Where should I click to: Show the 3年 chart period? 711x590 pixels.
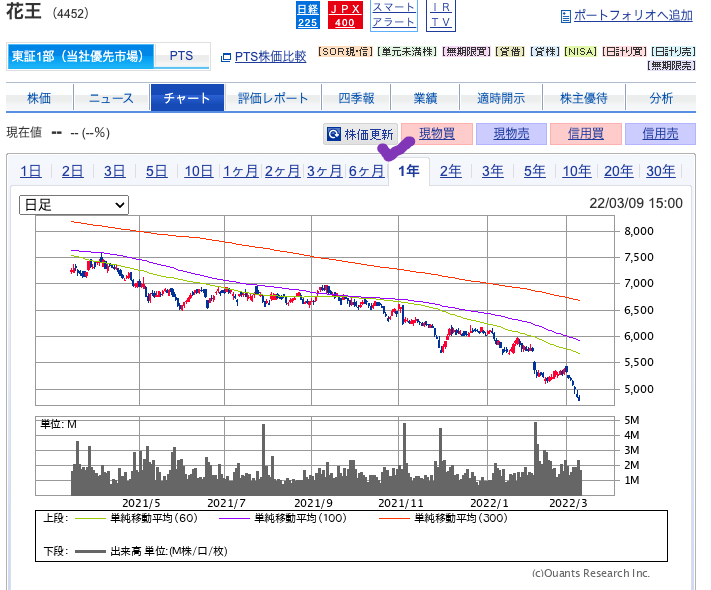492,171
